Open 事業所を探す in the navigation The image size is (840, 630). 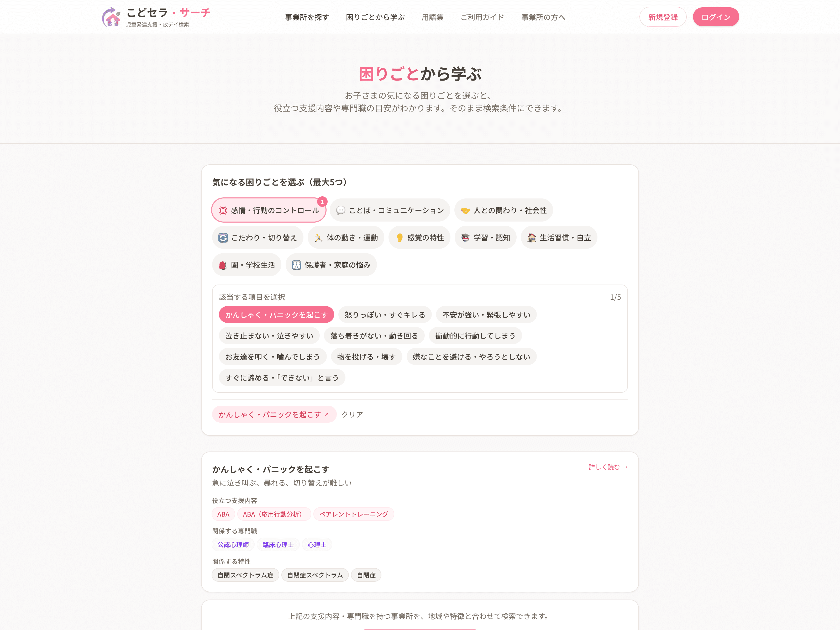pyautogui.click(x=307, y=17)
